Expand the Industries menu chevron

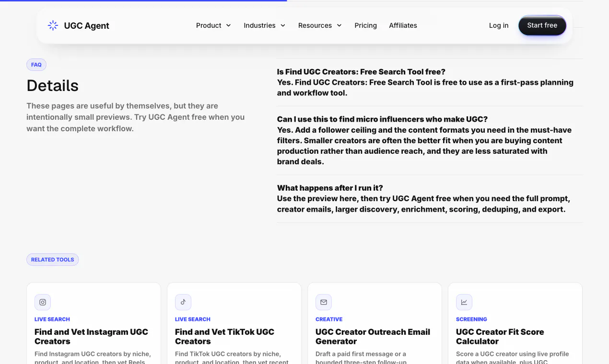click(x=283, y=25)
